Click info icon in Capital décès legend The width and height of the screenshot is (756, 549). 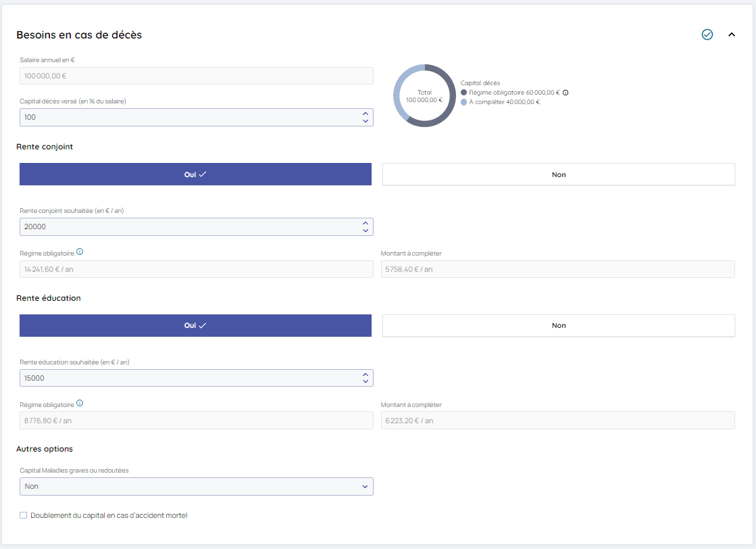(x=565, y=93)
